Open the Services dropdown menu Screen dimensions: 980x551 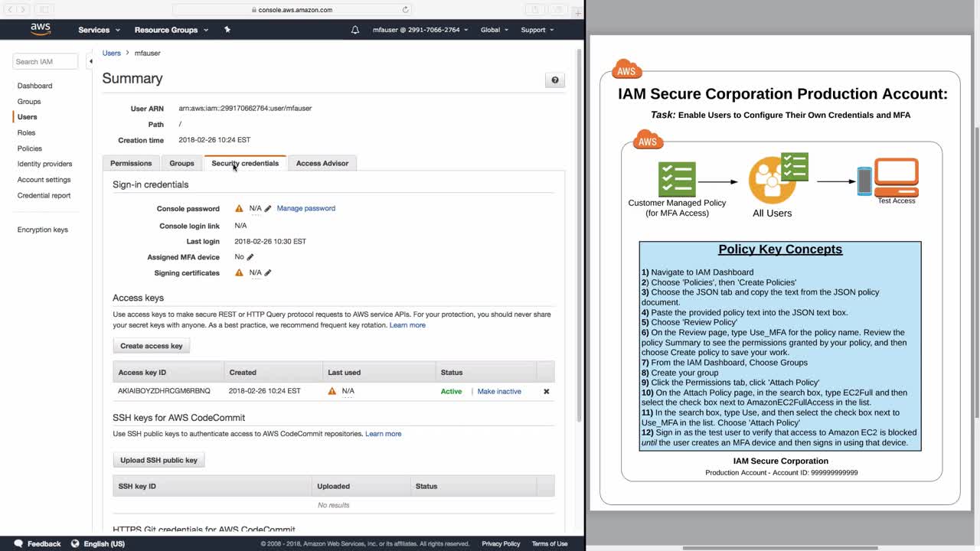99,30
